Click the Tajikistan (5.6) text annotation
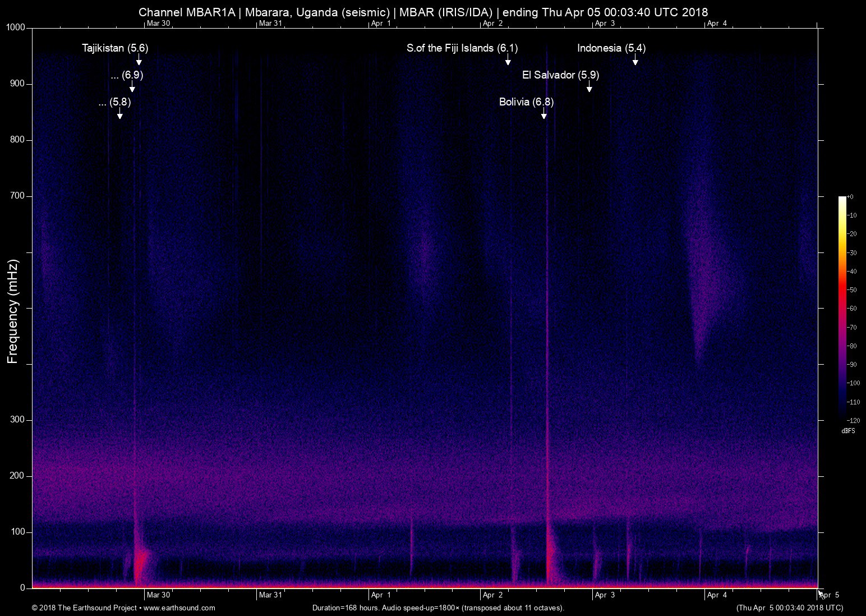This screenshot has height=616, width=866. 115,48
